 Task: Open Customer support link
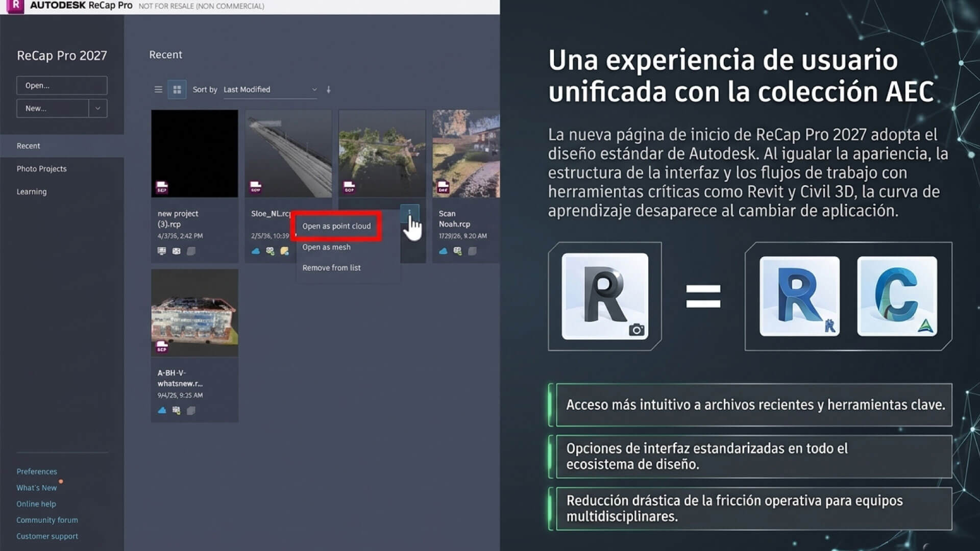point(47,536)
